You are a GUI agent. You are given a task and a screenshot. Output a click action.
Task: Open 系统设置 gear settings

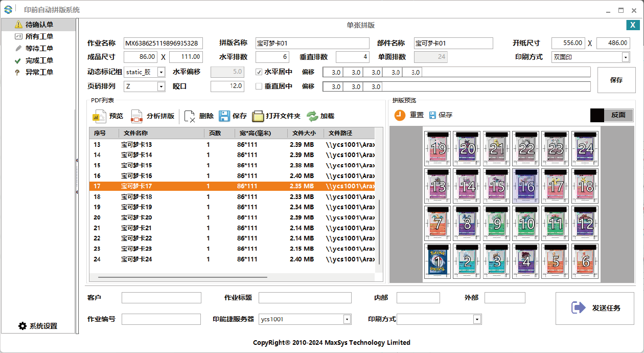tap(22, 326)
